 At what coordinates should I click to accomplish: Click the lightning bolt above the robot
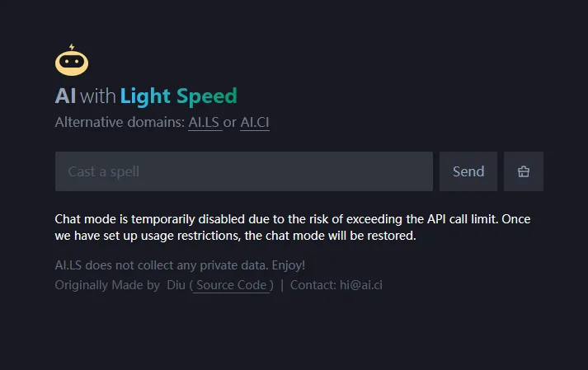point(72,47)
